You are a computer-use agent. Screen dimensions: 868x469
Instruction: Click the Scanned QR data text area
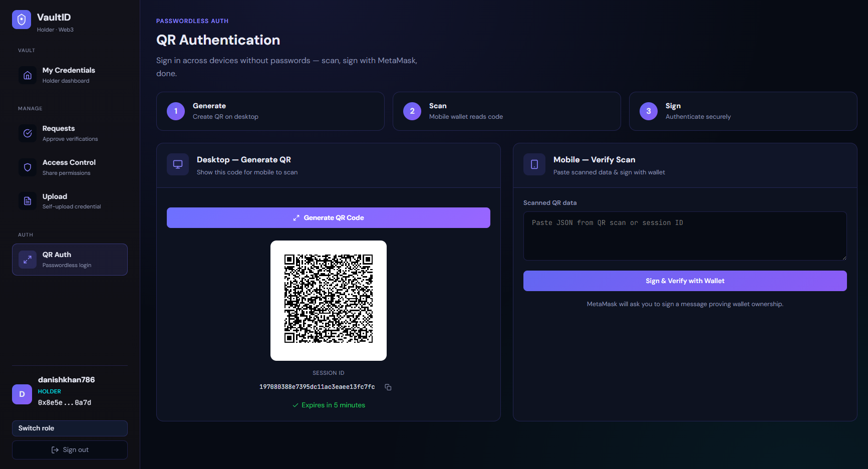pos(685,236)
